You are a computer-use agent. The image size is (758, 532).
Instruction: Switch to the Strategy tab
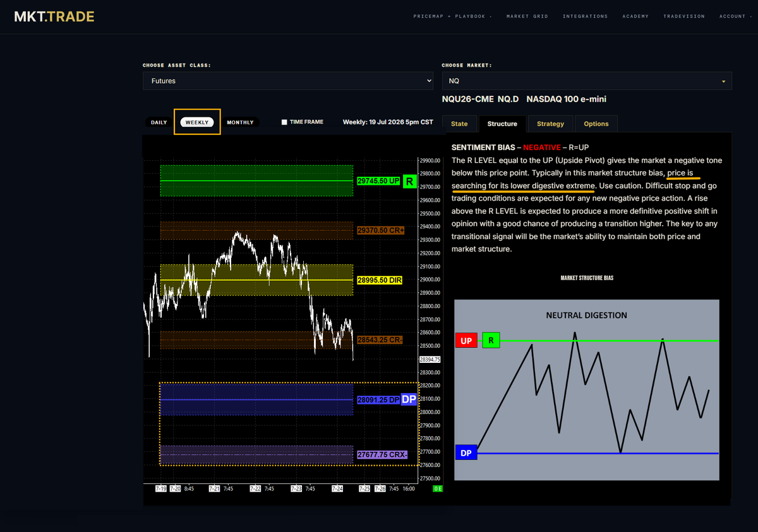pyautogui.click(x=550, y=124)
